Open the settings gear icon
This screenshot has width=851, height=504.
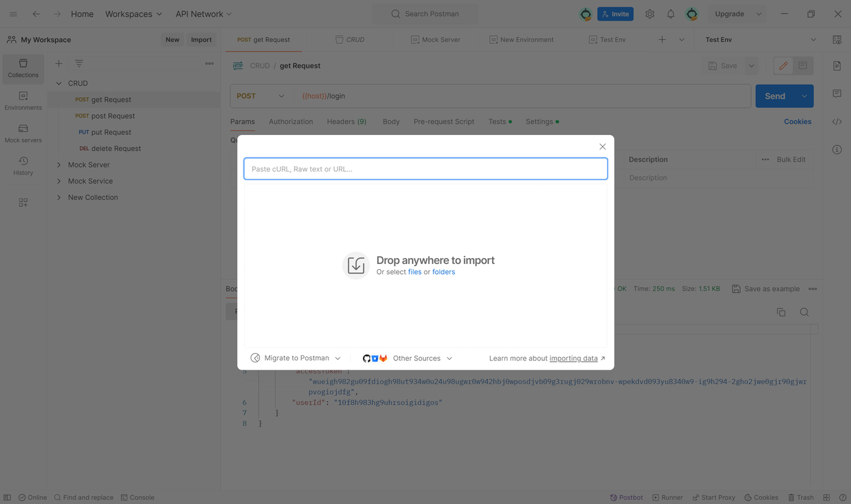[650, 14]
